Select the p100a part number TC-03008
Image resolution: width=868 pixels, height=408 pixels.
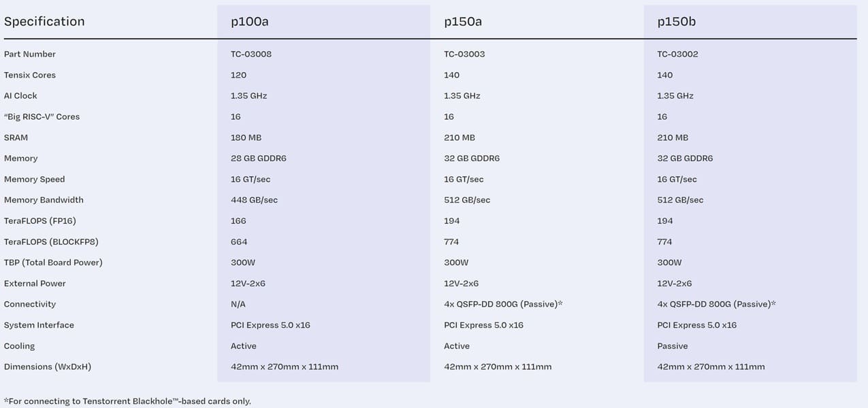[251, 54]
